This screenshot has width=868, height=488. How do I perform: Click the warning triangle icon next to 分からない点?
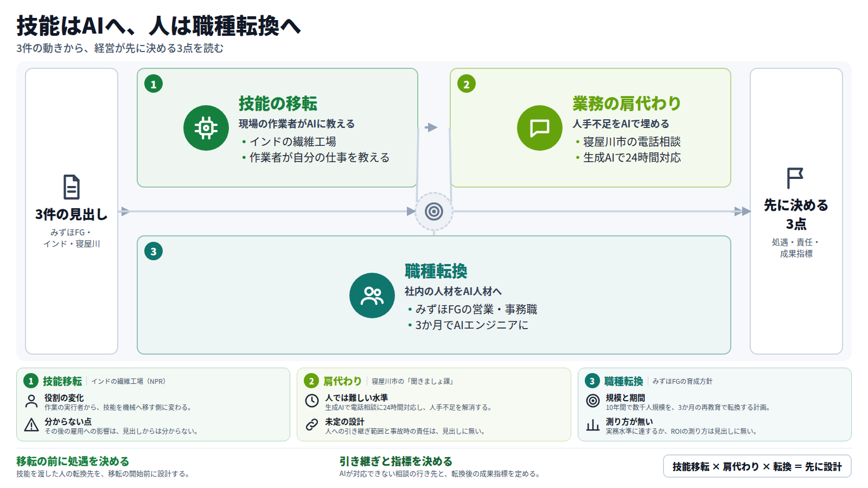pyautogui.click(x=31, y=425)
